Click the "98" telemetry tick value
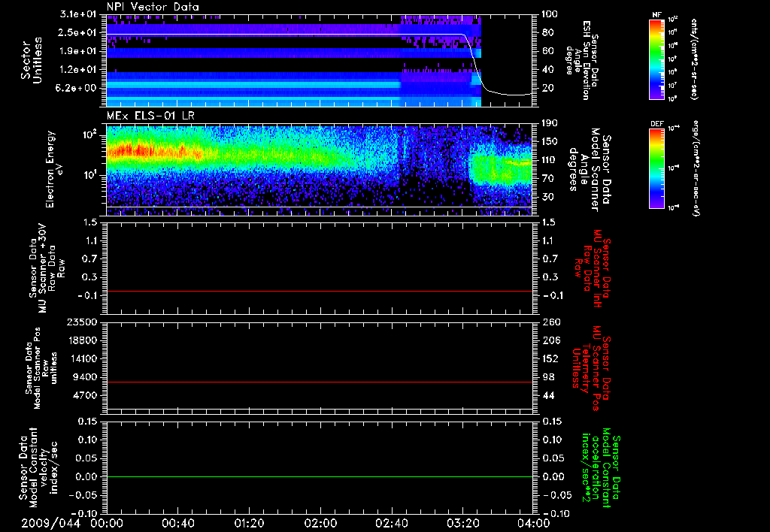The height and width of the screenshot is (532, 770). tap(547, 377)
